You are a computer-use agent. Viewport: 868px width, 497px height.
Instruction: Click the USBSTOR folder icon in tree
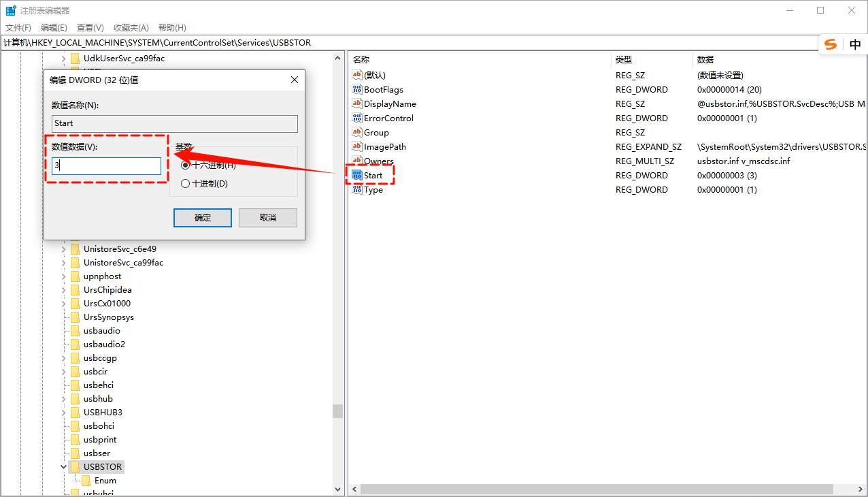click(76, 467)
